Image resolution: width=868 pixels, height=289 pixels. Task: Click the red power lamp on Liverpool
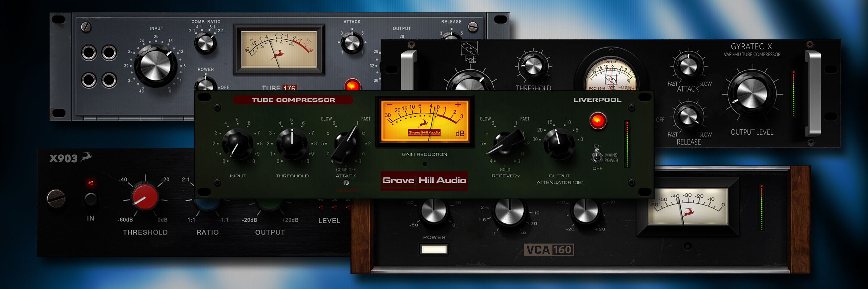(x=597, y=121)
